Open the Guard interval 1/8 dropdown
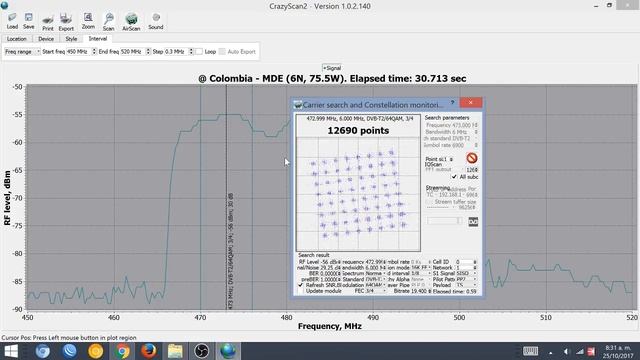640x360 pixels. click(421, 273)
